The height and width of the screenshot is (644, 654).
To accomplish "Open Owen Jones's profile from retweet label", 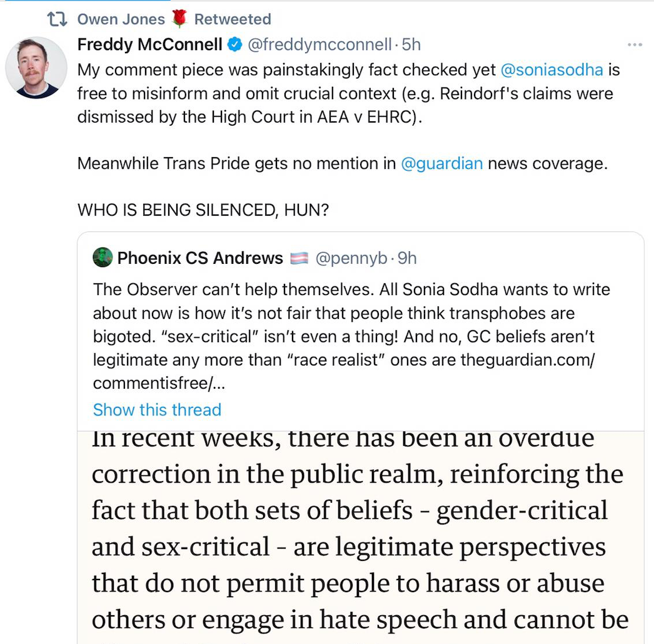I will 121,19.
